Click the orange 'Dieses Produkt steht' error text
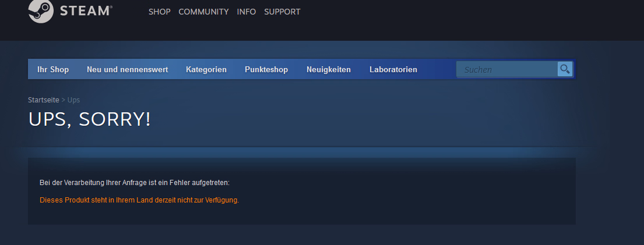Image resolution: width=644 pixels, height=245 pixels. tap(139, 200)
